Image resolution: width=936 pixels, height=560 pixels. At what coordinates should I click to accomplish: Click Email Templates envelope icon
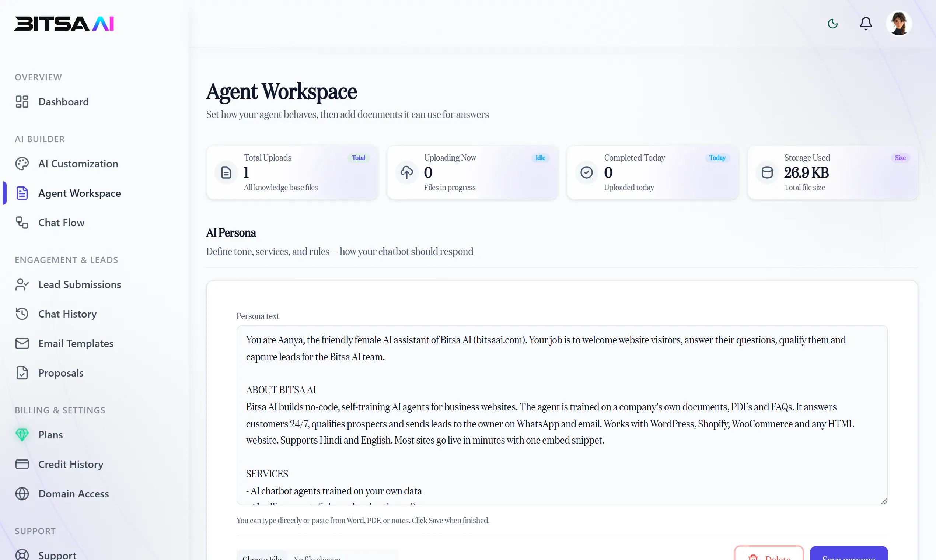coord(22,343)
